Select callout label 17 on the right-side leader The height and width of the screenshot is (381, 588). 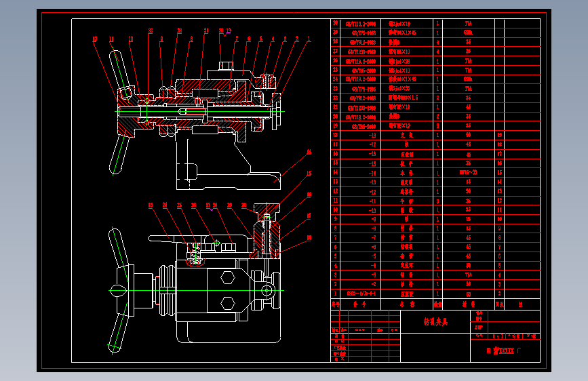(x=309, y=216)
